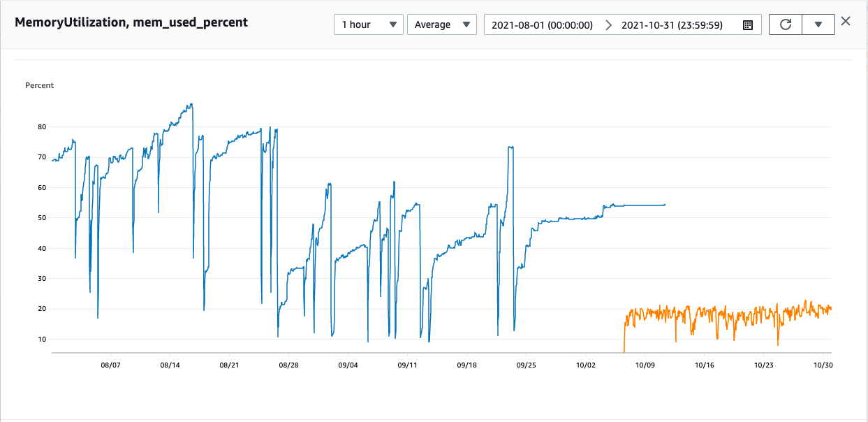
Task: Click the 08/07 x-axis date label
Action: click(110, 365)
